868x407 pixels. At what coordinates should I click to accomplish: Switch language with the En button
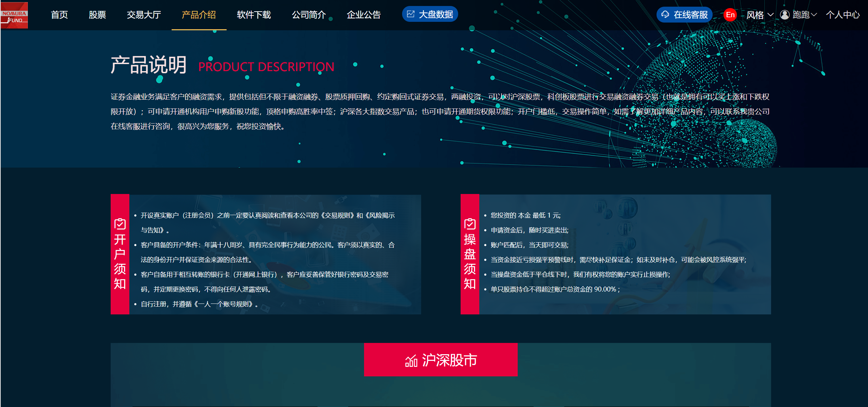click(x=730, y=15)
